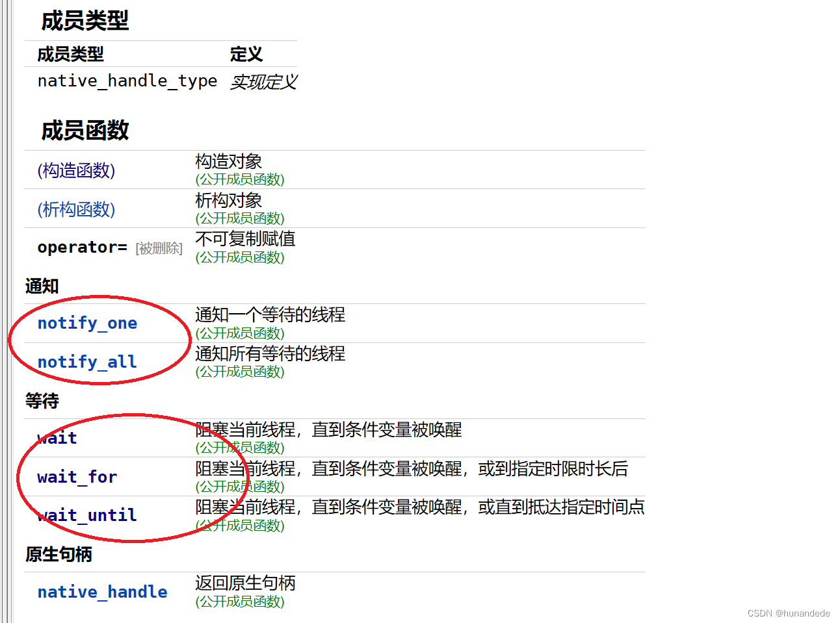
Task: Click the native_handle_type member type cell
Action: click(x=127, y=81)
